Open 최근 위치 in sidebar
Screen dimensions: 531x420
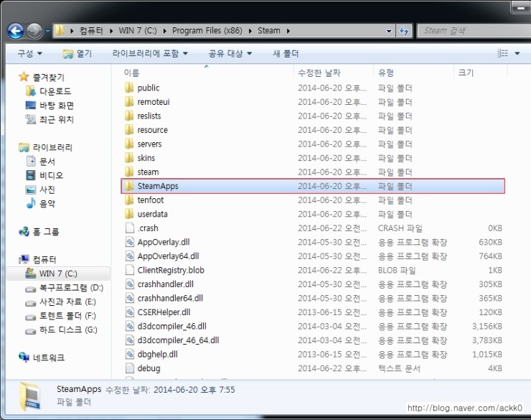50,119
